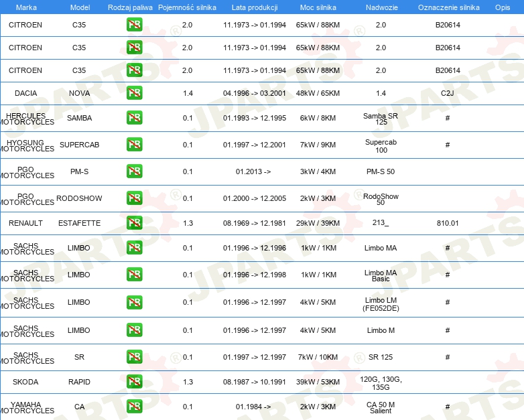
Task: Click the 01.2013 -> production years cell
Action: 253,171
